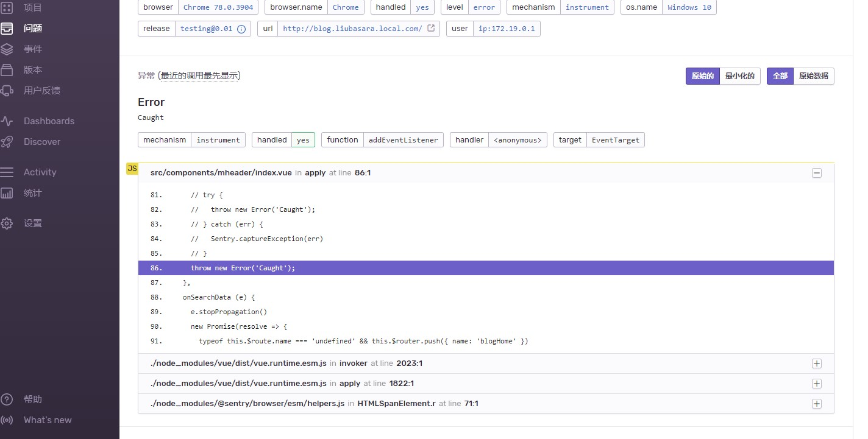This screenshot has width=868, height=439.
Task: Click the src/components/mheader/index.vue frame title
Action: coord(221,173)
